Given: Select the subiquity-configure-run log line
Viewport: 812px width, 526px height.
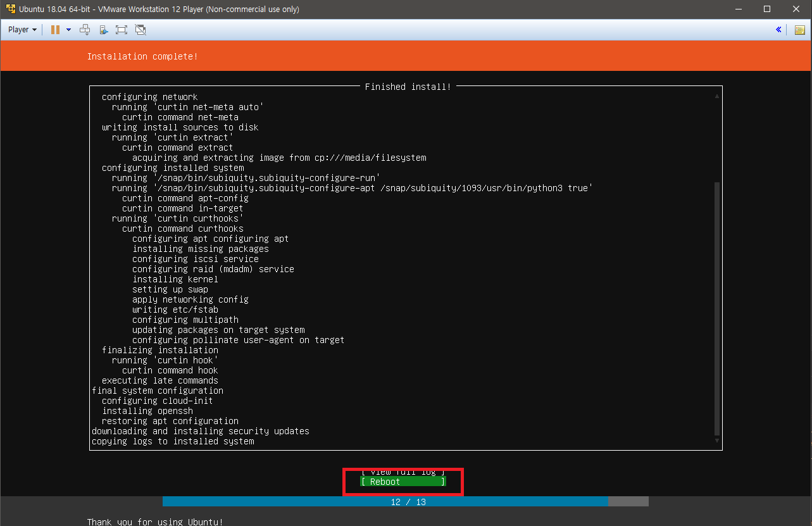Looking at the screenshot, I should pyautogui.click(x=246, y=178).
